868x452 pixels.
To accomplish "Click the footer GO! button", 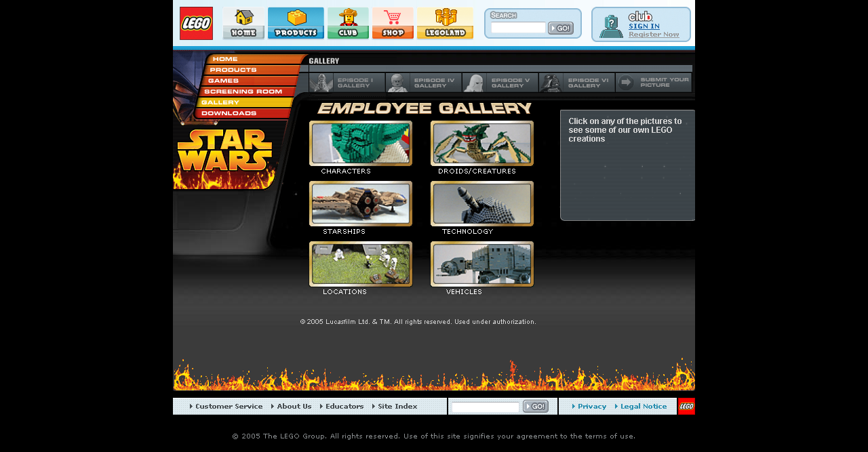I will tap(536, 407).
